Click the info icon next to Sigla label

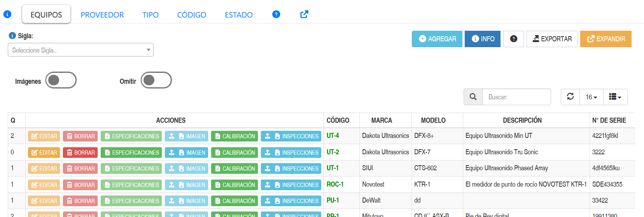coord(12,35)
